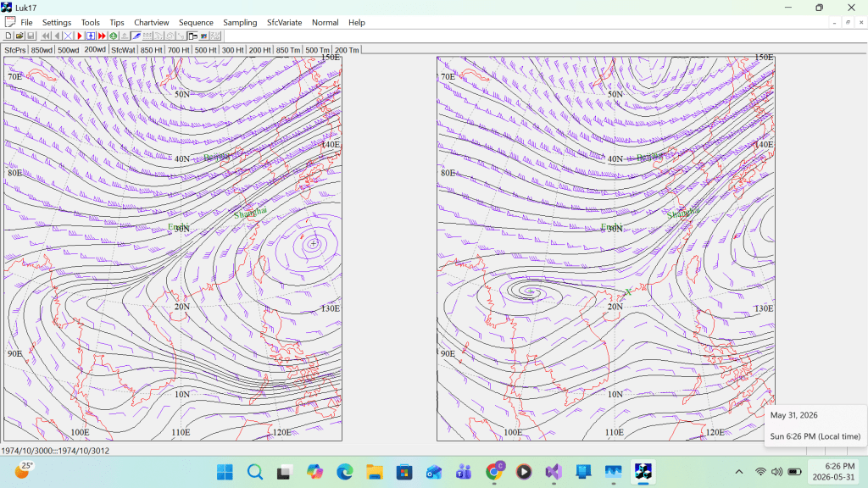Open the SfcVariate menu
The height and width of the screenshot is (488, 868).
285,23
